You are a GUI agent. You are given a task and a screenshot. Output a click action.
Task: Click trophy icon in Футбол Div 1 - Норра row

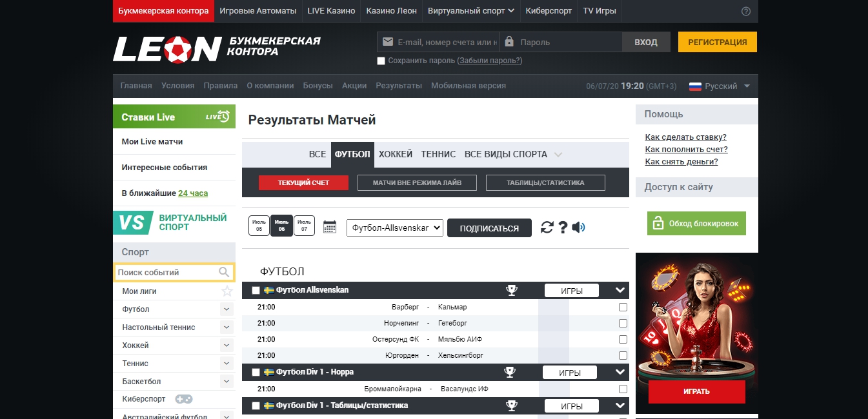(510, 372)
